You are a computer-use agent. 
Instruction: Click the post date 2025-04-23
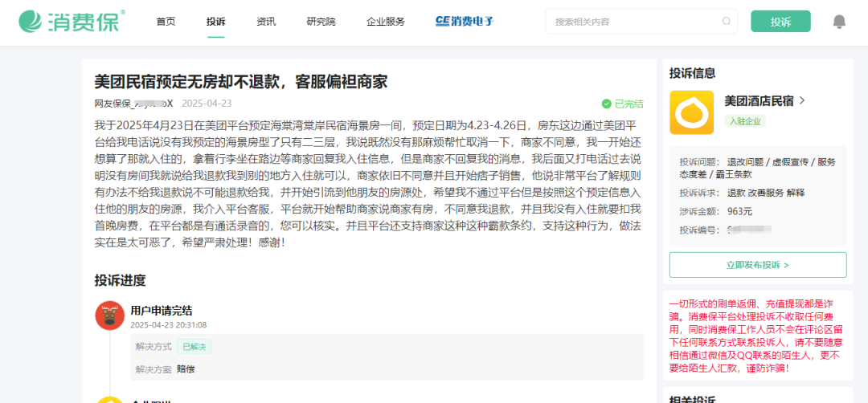click(x=207, y=104)
